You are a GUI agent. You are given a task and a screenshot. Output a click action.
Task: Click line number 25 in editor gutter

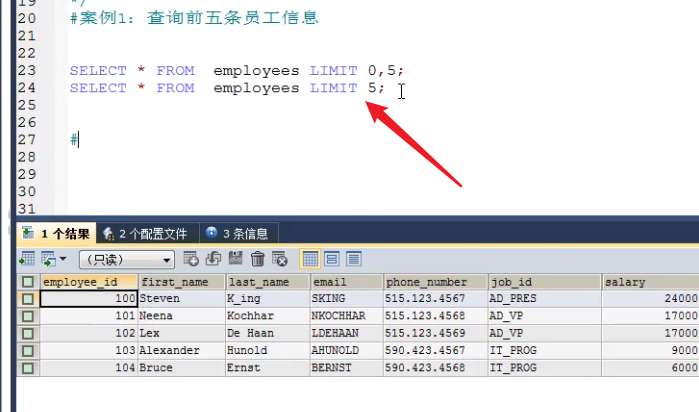pos(26,105)
